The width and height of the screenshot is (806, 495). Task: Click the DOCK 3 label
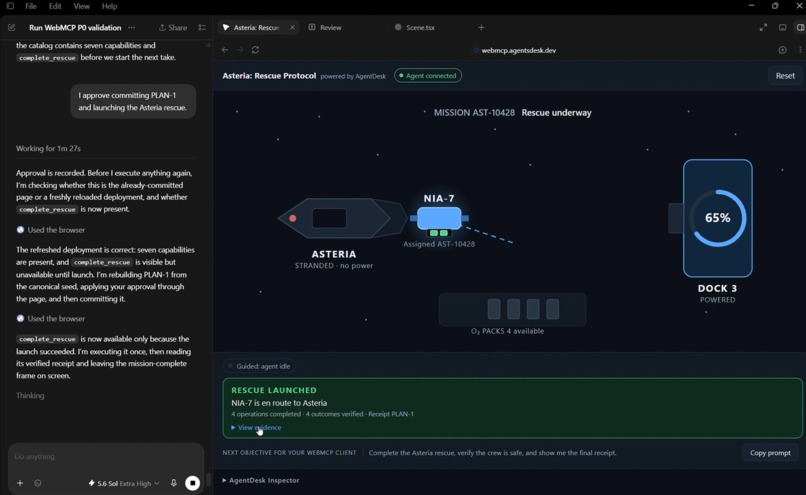(717, 288)
